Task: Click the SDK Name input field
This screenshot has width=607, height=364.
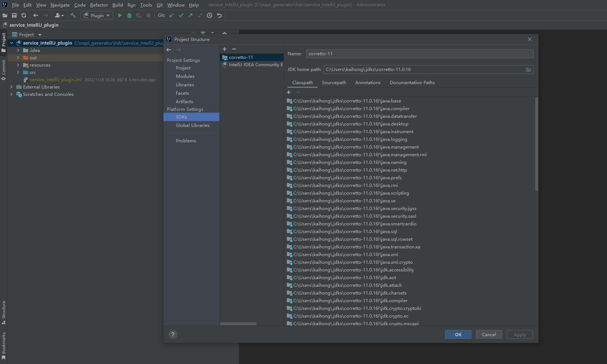Action: coord(420,54)
